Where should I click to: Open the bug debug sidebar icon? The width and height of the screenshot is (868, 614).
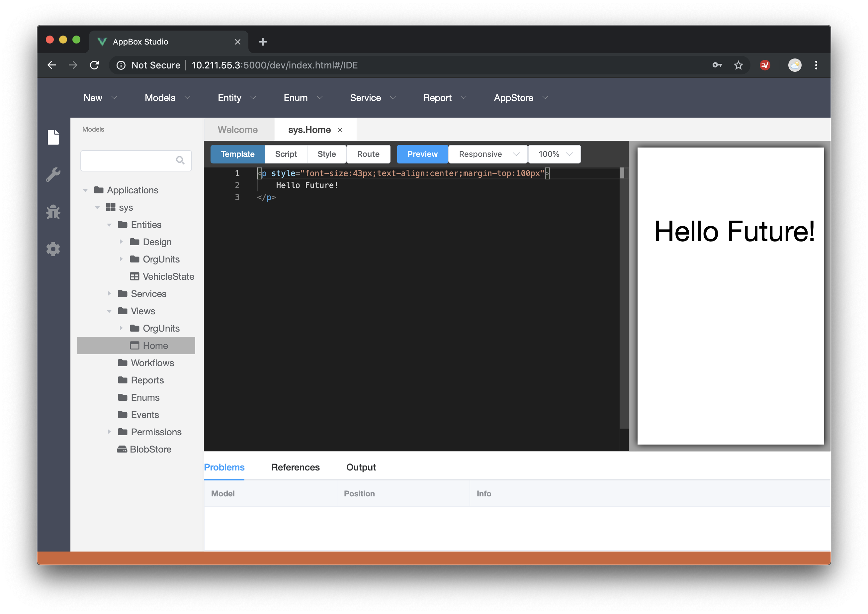click(53, 212)
